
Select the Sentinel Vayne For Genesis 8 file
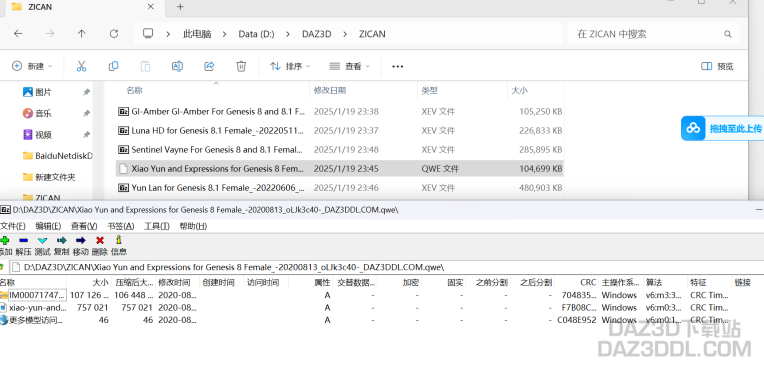(340, 150)
